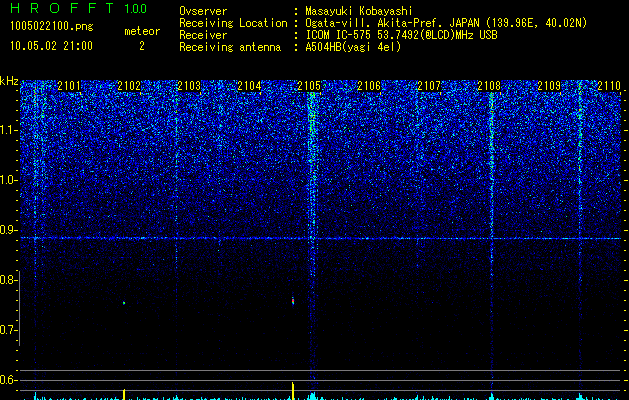Click the 'Receiving antenna' field label
The image size is (629, 400).
230,47
